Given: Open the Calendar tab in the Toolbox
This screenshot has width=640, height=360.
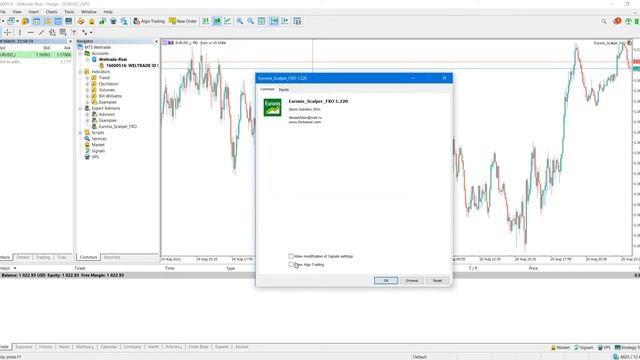Looking at the screenshot, I should tap(109, 347).
